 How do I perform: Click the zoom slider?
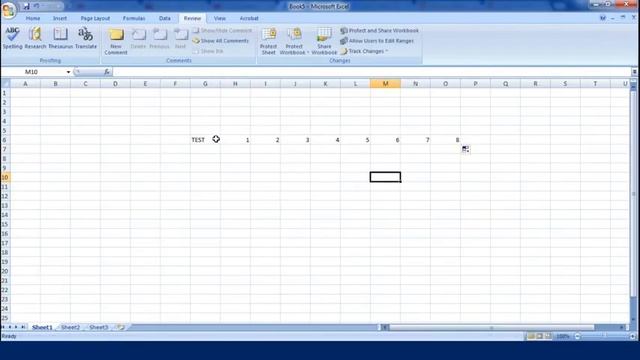coord(604,336)
